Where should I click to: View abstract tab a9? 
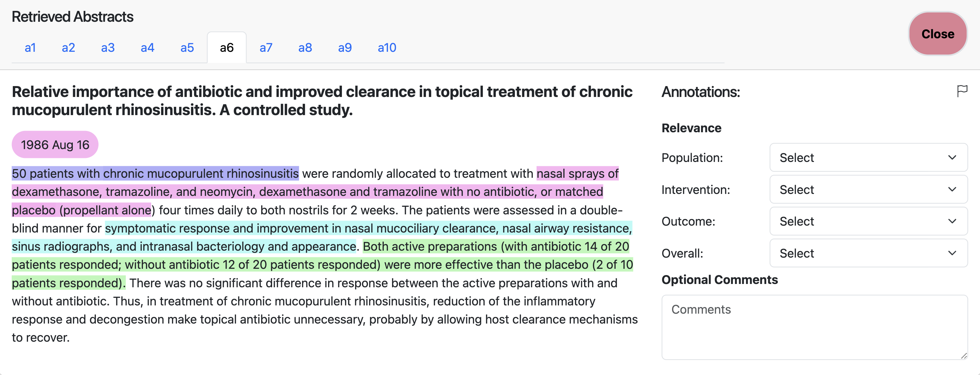coord(345,47)
